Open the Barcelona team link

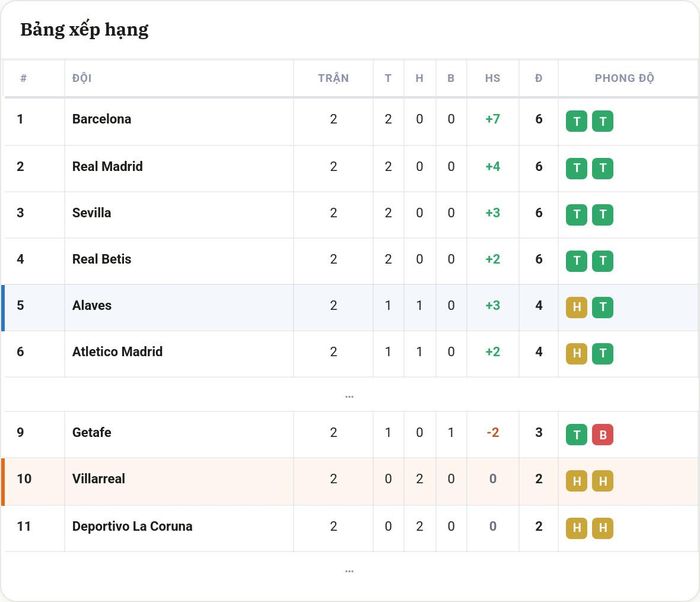tap(102, 119)
